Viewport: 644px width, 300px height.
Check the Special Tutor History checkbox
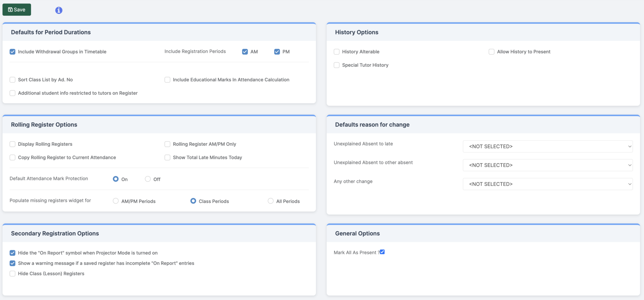[x=336, y=65]
